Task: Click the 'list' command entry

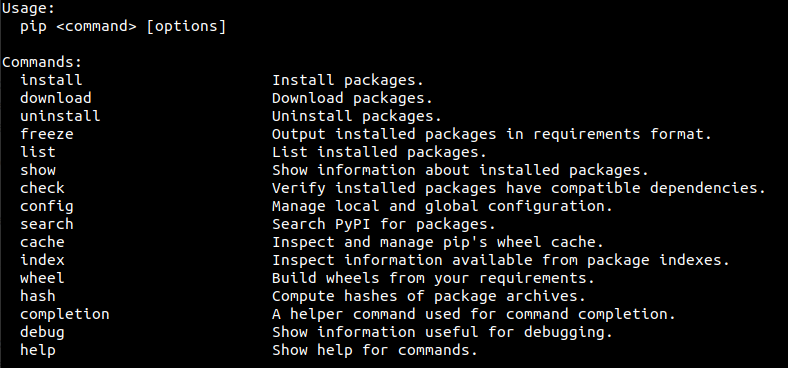Action: click(38, 152)
